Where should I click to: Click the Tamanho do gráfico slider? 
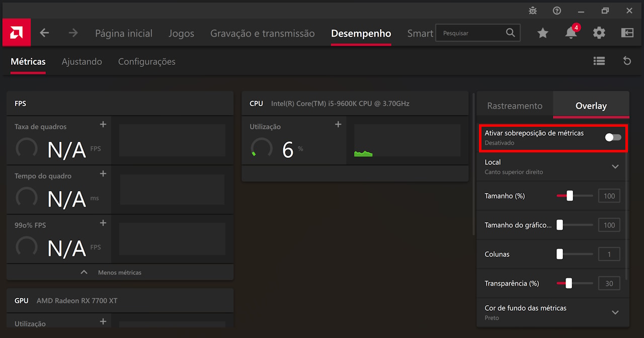tap(575, 225)
